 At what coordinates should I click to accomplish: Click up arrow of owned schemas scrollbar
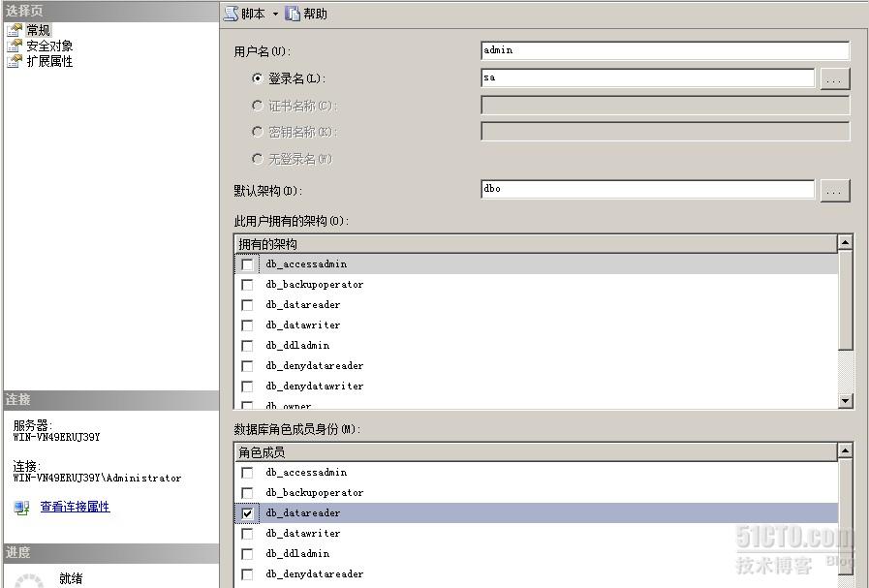[845, 242]
